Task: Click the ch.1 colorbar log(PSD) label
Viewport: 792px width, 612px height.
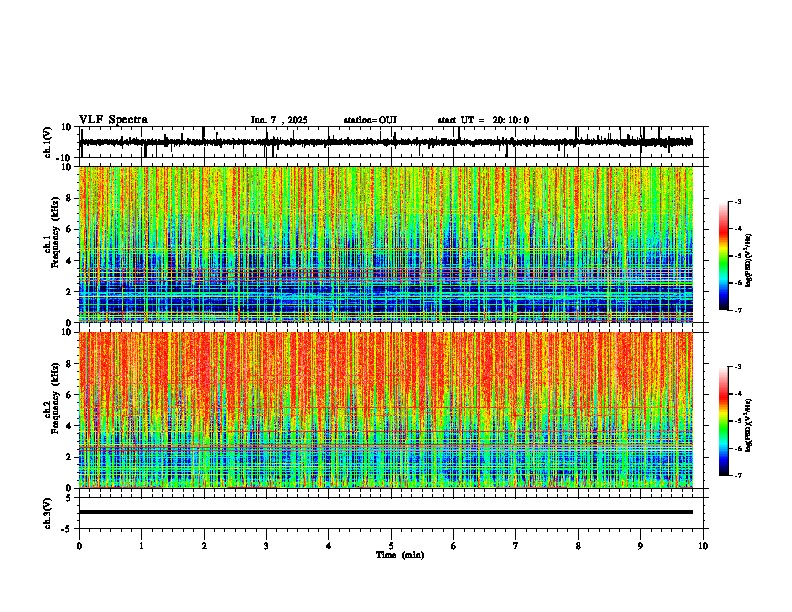Action: tap(749, 261)
